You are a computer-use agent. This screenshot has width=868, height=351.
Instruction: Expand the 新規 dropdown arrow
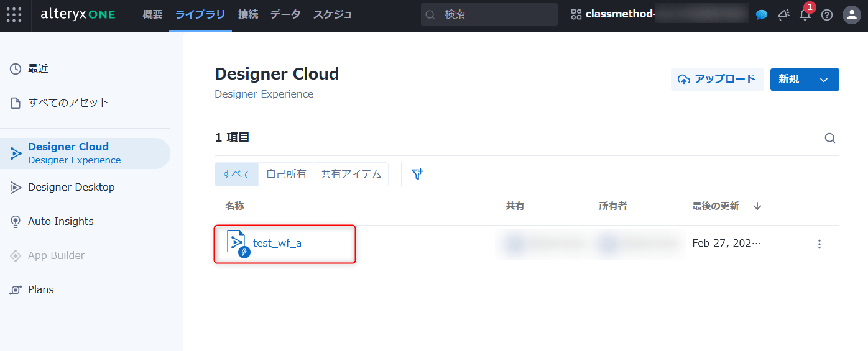[824, 80]
